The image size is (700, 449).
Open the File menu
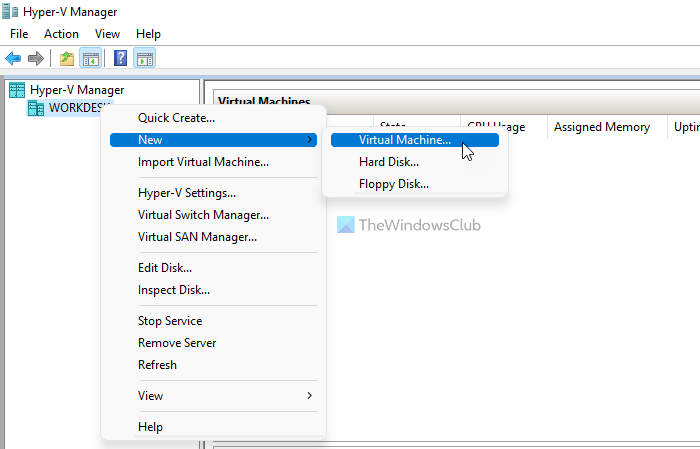19,34
